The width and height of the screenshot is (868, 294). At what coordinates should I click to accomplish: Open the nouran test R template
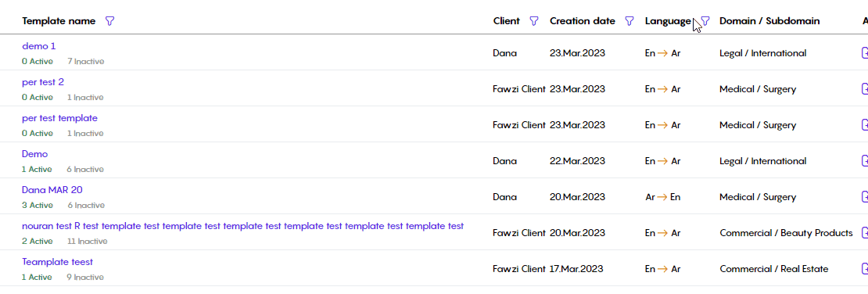pyautogui.click(x=243, y=226)
